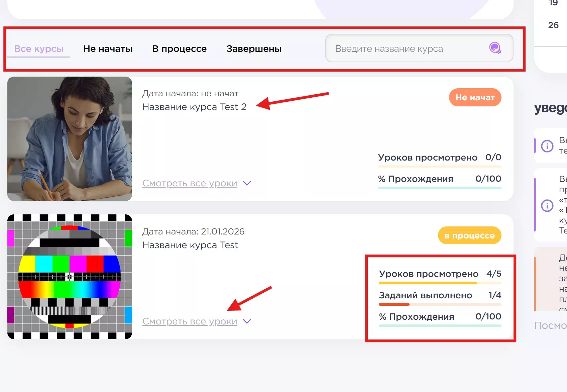Click «Смотреть все уроки» link for Test 2
This screenshot has width=567, height=392.
(x=190, y=183)
